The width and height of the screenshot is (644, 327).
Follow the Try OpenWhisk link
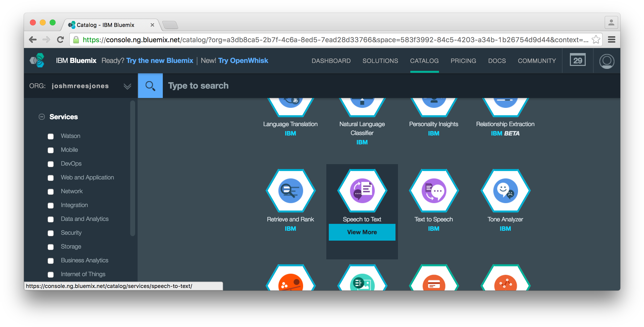pyautogui.click(x=243, y=60)
